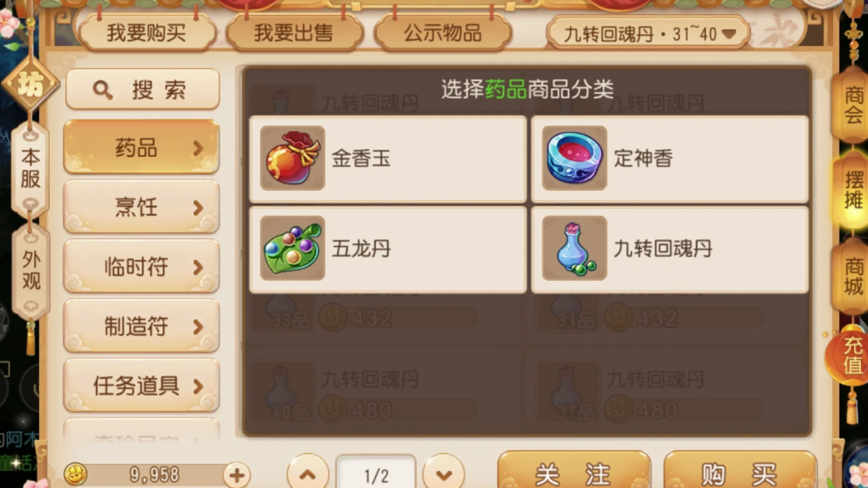
Task: Open the 充值 recharge lantern
Action: [850, 356]
